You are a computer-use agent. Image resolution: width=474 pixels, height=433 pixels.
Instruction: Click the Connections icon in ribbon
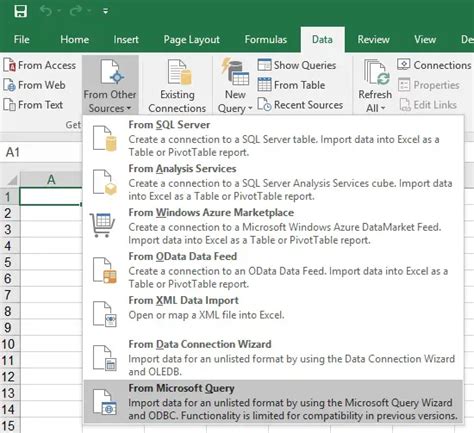click(x=403, y=64)
